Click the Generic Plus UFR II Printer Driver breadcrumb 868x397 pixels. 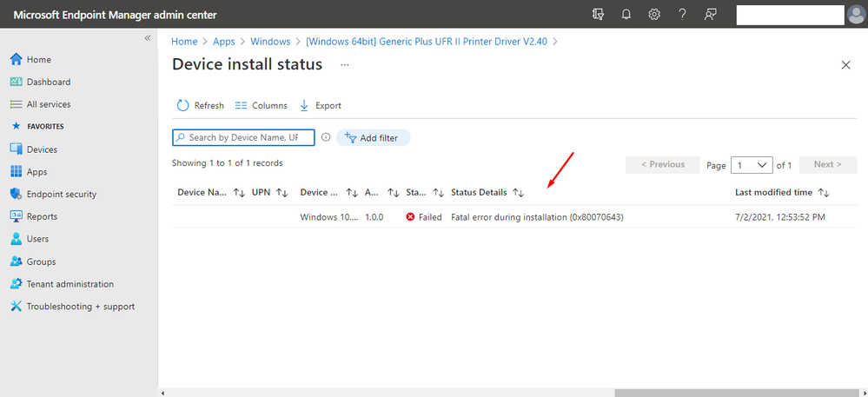pos(427,42)
